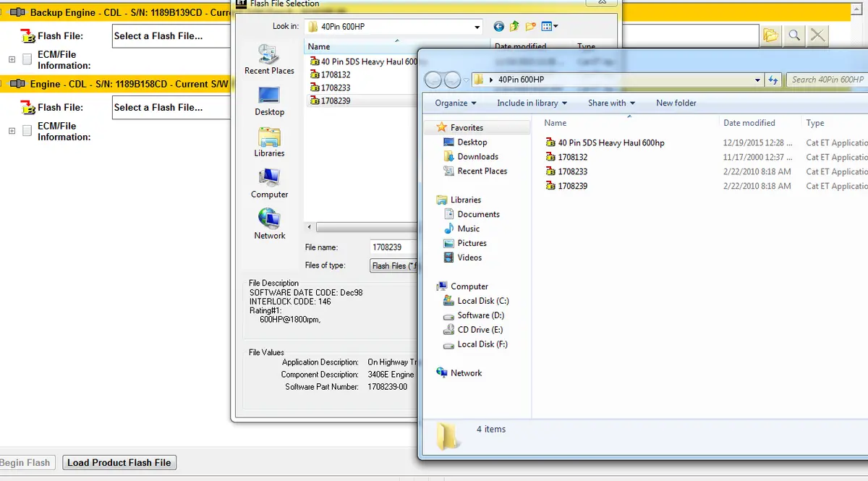Check the Backup Engine ECM/File Information checkbox

tap(27, 59)
